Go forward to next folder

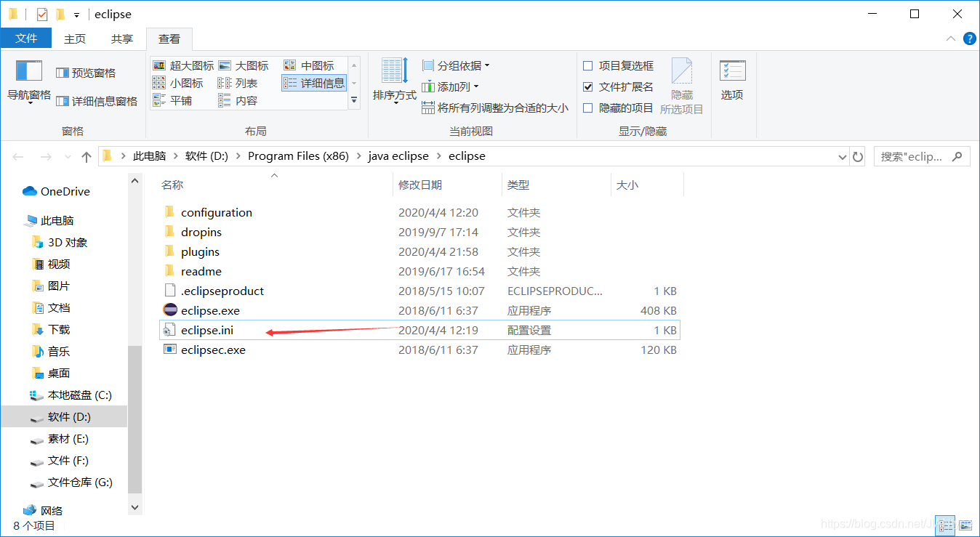pyautogui.click(x=45, y=156)
